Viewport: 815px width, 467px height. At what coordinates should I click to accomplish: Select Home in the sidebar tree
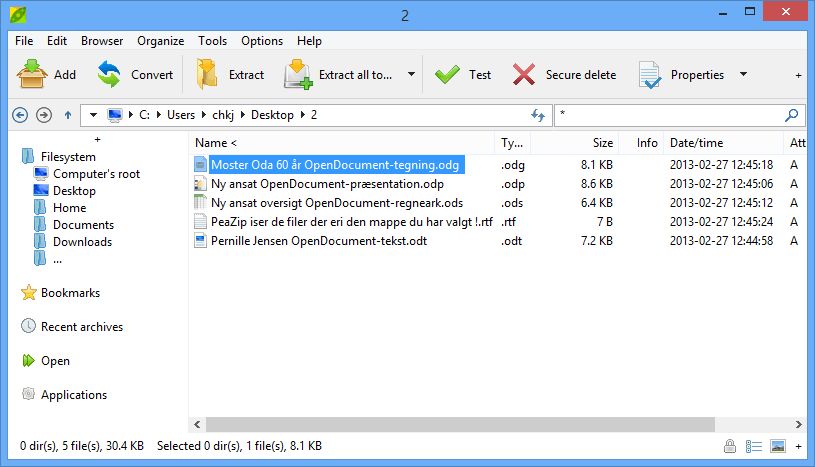point(69,207)
